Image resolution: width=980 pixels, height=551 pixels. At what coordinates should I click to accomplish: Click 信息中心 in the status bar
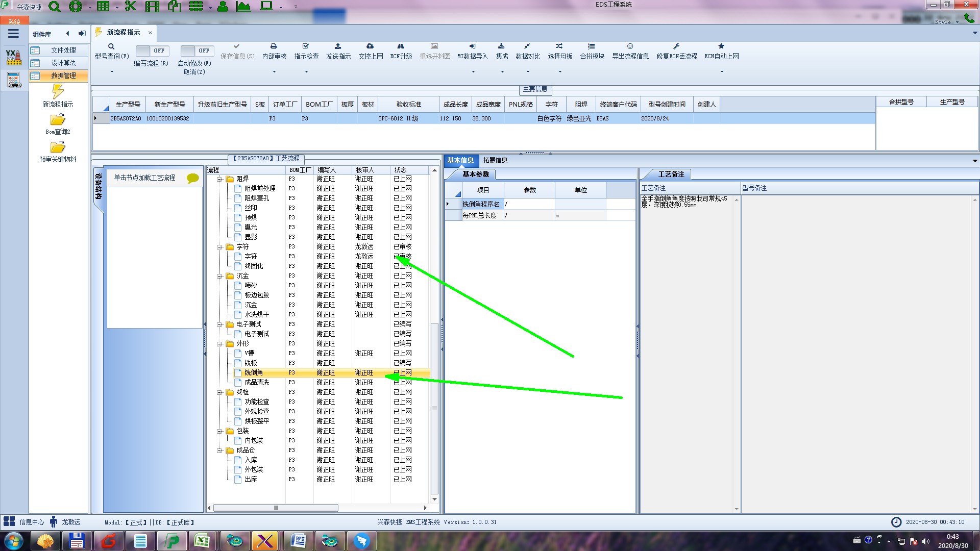tap(31, 522)
